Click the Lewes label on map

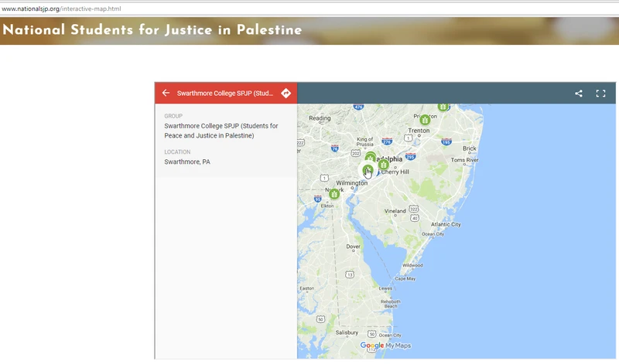click(x=385, y=288)
